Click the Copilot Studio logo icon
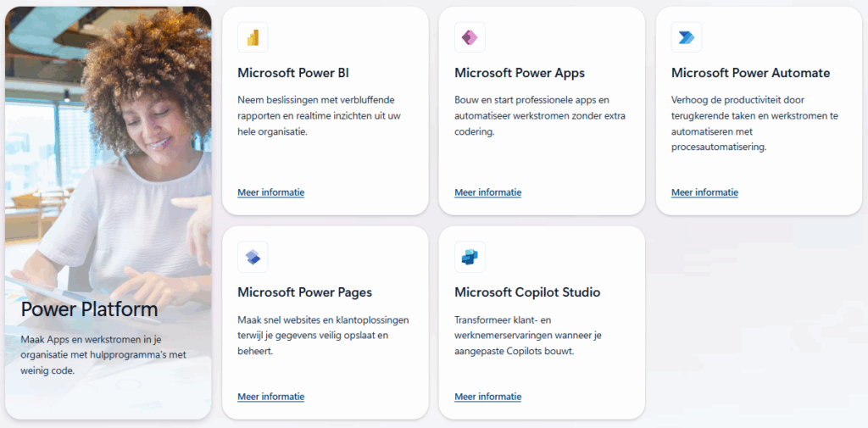This screenshot has height=428, width=868. pos(470,257)
